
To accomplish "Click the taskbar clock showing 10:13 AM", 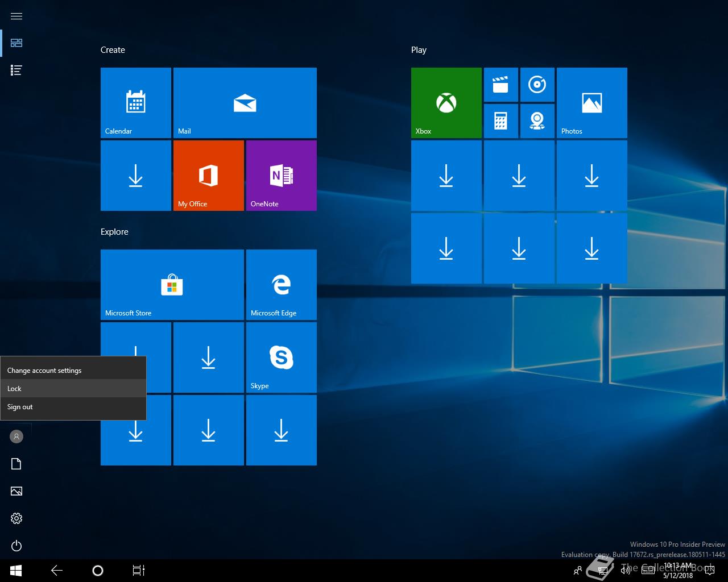I will click(678, 571).
